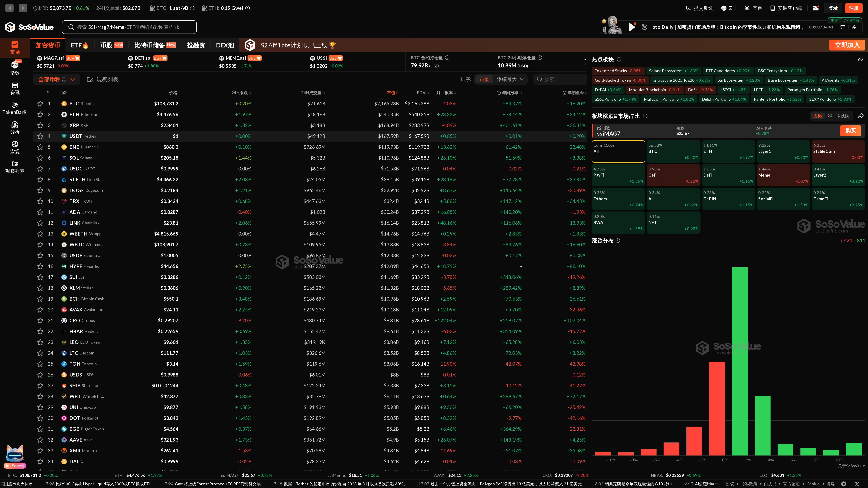Screen dimensions: 868x488
Task: Share the 板块涨跌&市场占比 panel
Action: coord(860,116)
